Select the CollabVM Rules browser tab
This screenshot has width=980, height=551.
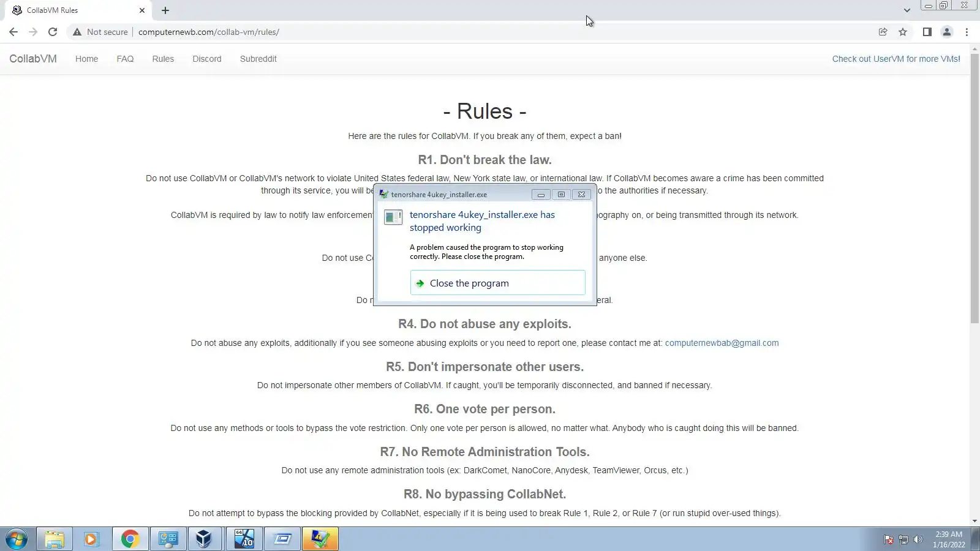pyautogui.click(x=78, y=10)
